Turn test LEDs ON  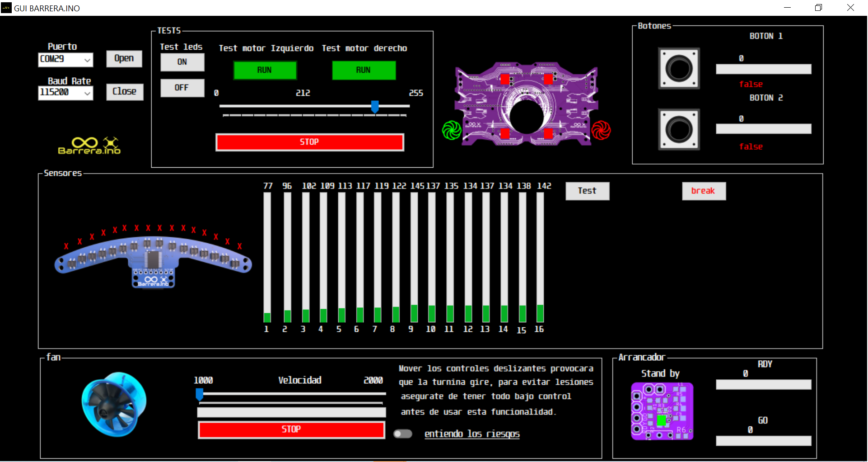coord(182,62)
